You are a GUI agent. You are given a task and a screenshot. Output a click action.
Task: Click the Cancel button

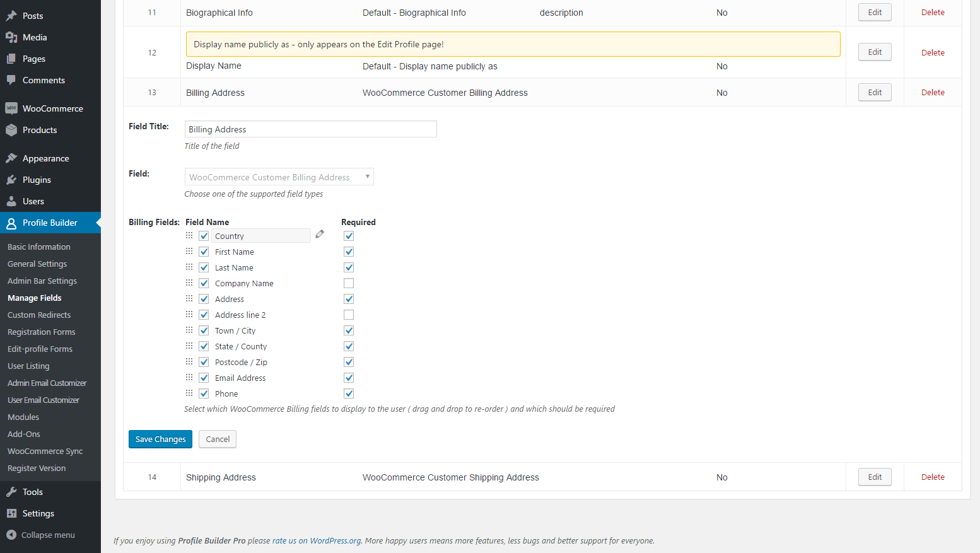(x=218, y=439)
